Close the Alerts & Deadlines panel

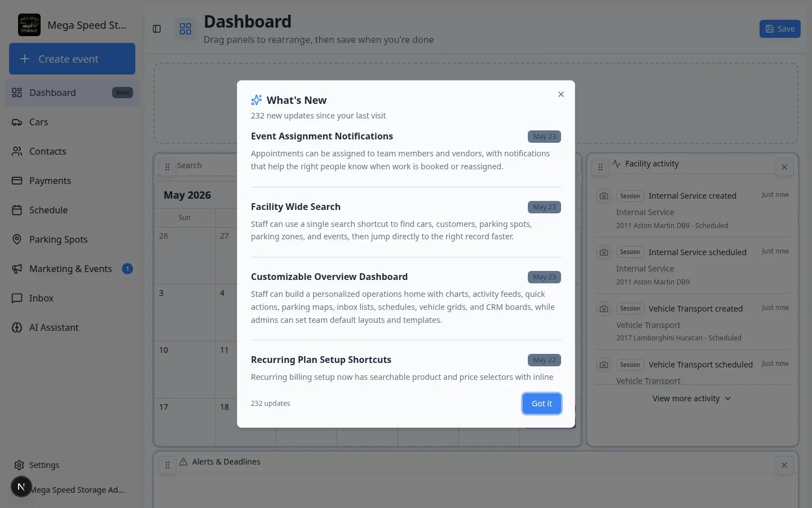click(x=784, y=465)
